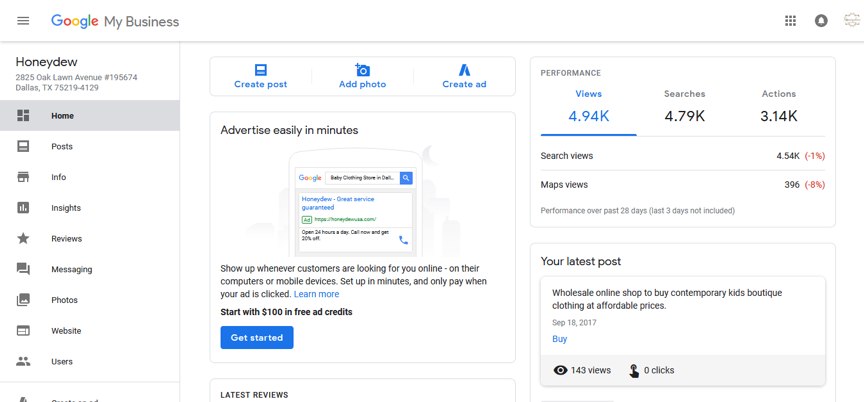Click the Users people icon
Screen dimensions: 864x402
coord(23,362)
